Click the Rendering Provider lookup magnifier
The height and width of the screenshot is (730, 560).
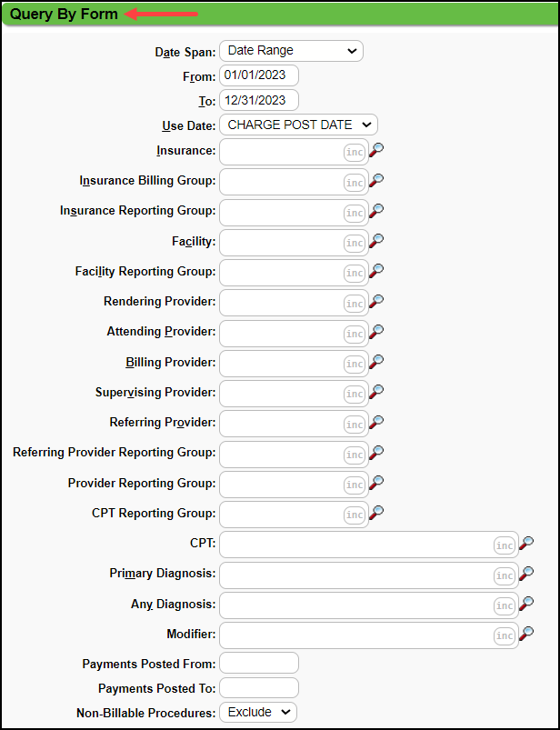point(376,301)
